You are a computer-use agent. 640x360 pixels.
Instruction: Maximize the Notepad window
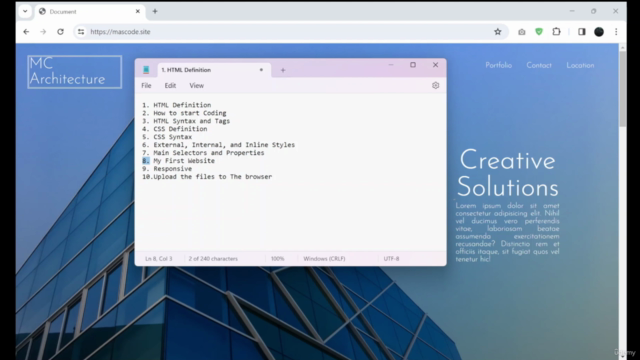point(413,65)
